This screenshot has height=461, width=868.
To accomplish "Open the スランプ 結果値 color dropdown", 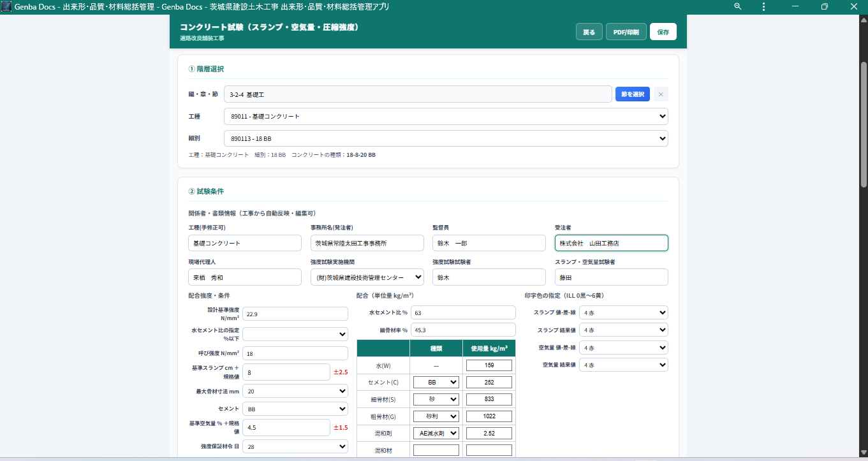I will click(x=624, y=330).
